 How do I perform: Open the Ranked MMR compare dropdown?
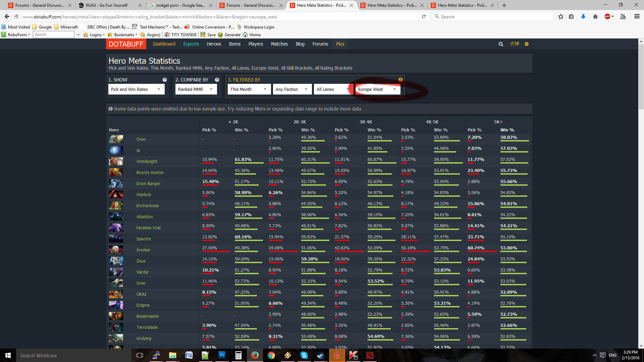[x=196, y=89]
